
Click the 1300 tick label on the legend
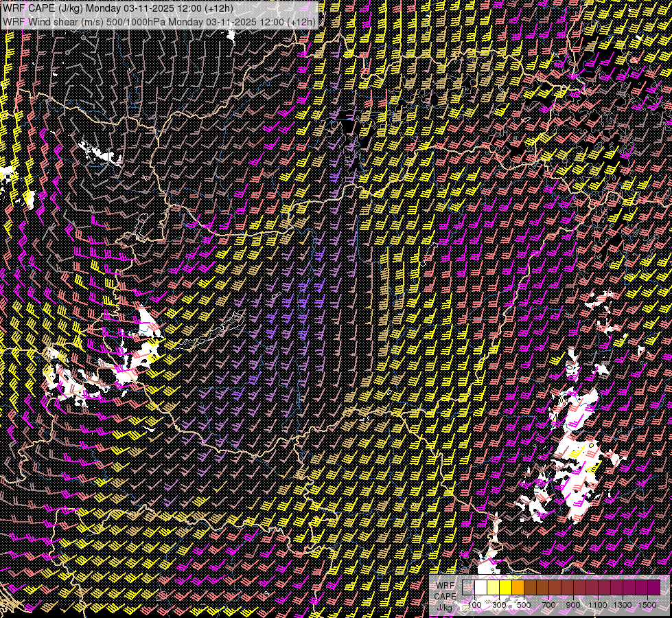point(623,605)
